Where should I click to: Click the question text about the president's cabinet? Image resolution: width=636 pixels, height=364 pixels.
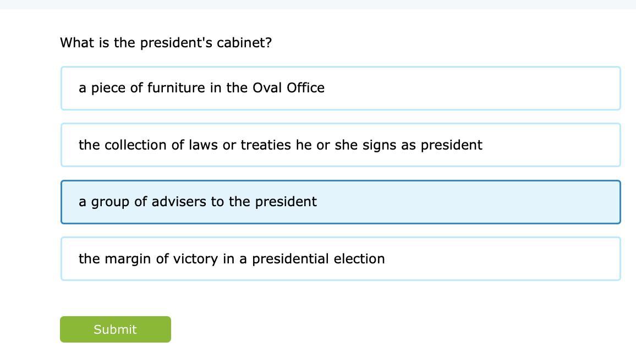(166, 43)
